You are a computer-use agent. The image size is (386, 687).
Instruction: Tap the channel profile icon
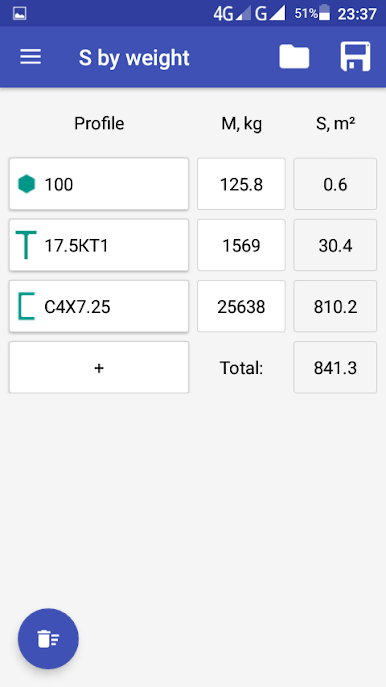point(26,306)
